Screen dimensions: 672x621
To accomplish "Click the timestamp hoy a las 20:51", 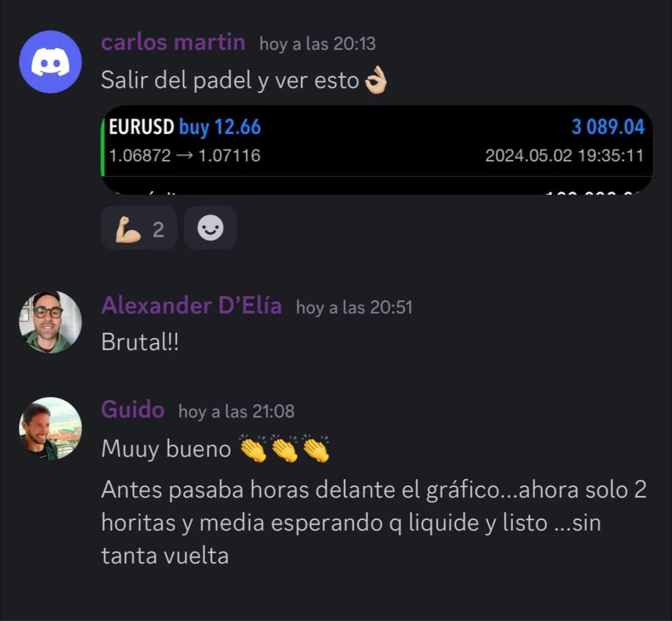I will tap(354, 307).
